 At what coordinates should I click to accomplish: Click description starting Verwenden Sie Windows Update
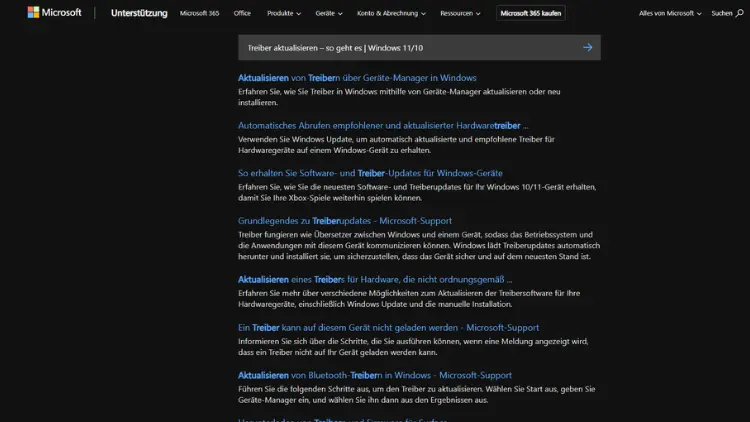(397, 144)
